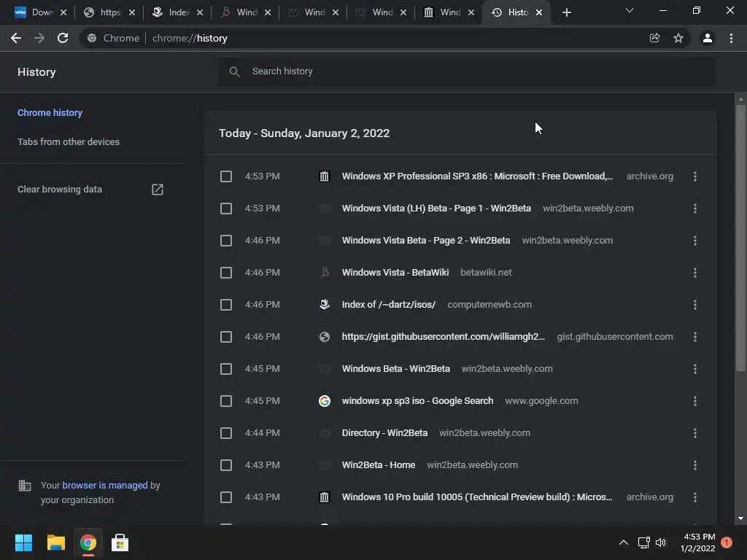Open actions menu for the gist.githubusercontent entry
Screen dimensions: 747x560
click(695, 337)
